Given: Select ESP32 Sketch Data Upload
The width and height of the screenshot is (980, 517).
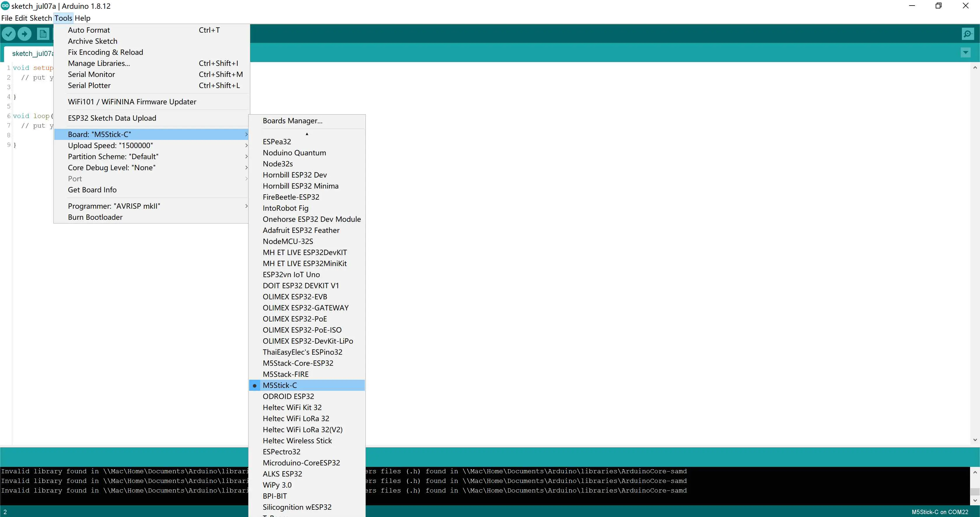Looking at the screenshot, I should 151,118.
